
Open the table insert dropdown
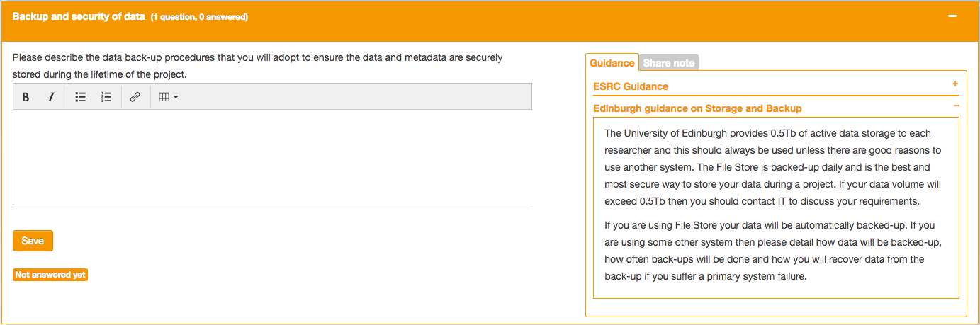coord(168,97)
